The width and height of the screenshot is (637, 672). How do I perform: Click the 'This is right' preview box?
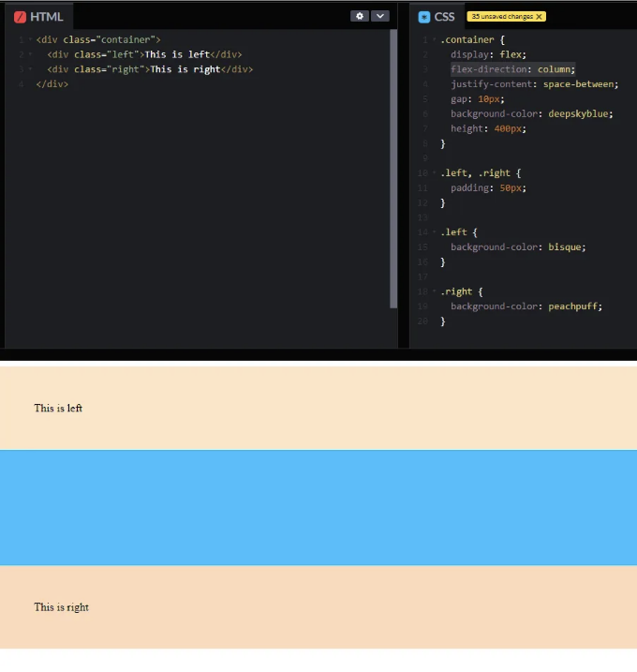[x=318, y=606]
